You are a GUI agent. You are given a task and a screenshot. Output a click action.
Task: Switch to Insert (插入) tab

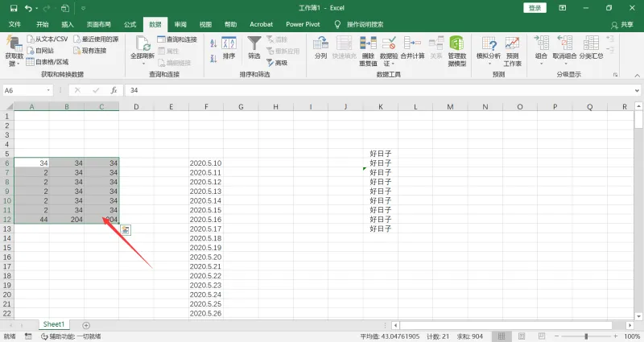coord(68,24)
